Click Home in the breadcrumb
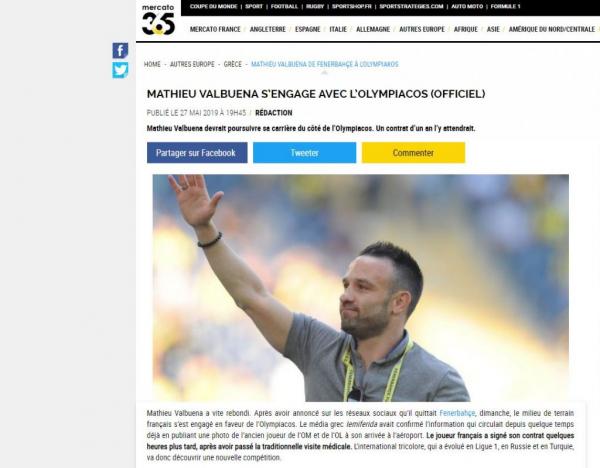Image resolution: width=600 pixels, height=468 pixels. [x=152, y=64]
